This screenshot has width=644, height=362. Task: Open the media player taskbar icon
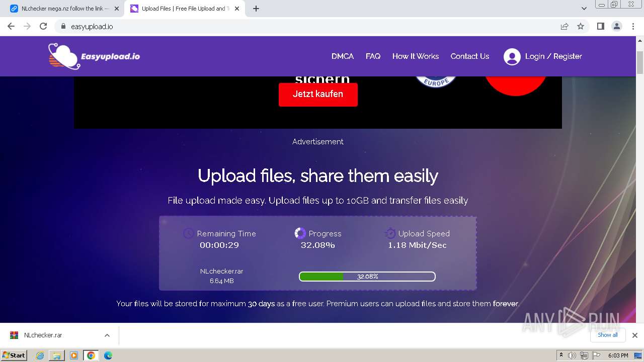pos(74,355)
